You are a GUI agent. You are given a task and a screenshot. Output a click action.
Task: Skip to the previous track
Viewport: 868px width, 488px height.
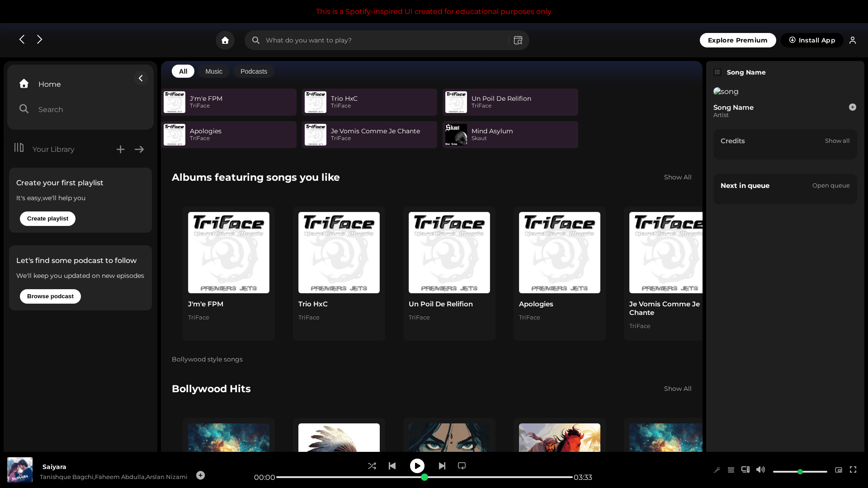click(392, 466)
